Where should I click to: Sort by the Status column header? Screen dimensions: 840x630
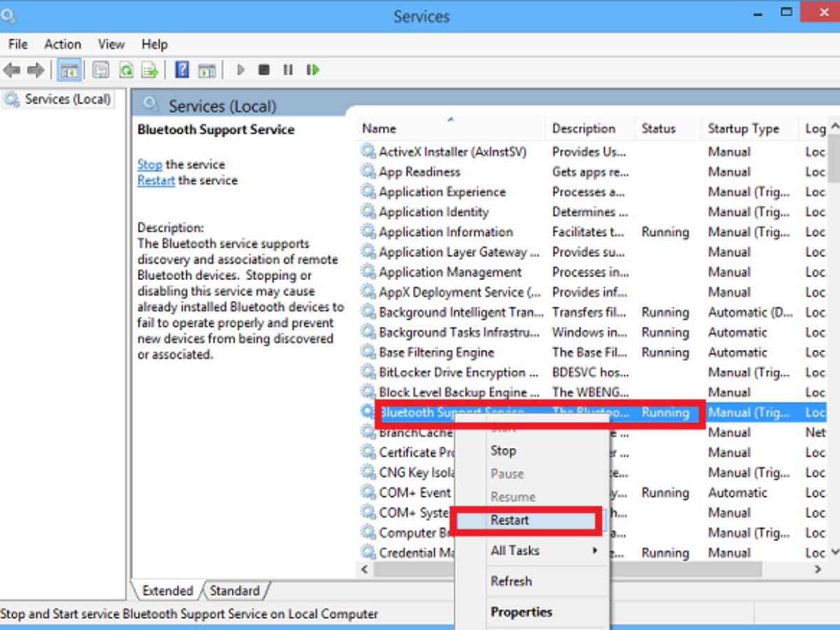coord(668,129)
